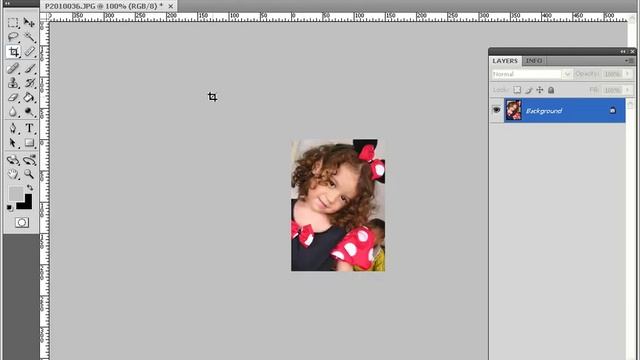
Task: Select the Blur tool
Action: tap(13, 111)
